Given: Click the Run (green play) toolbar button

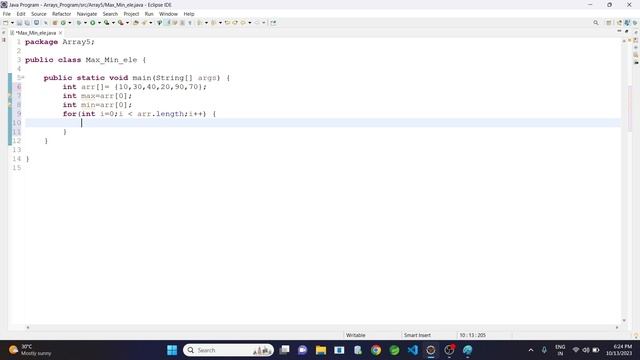Looking at the screenshot, I should tap(93, 23).
